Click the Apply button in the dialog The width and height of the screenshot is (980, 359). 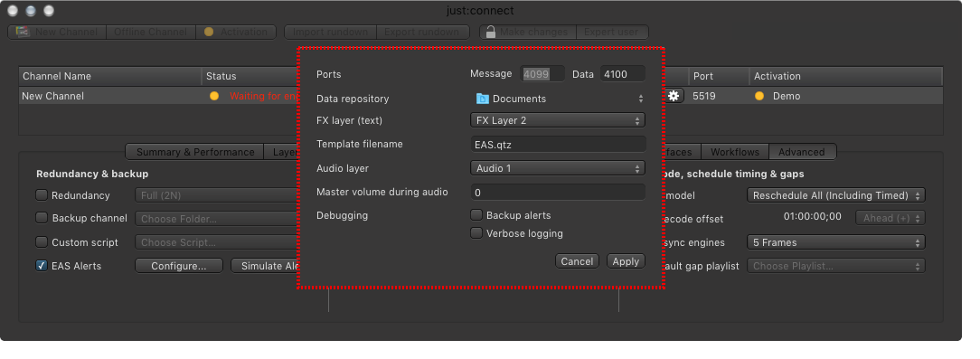(x=626, y=261)
